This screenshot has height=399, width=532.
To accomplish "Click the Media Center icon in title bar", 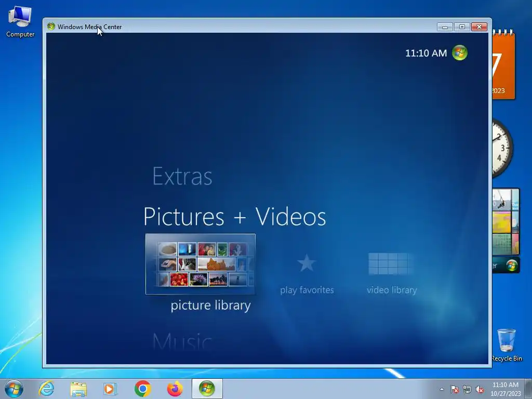I will coord(51,26).
